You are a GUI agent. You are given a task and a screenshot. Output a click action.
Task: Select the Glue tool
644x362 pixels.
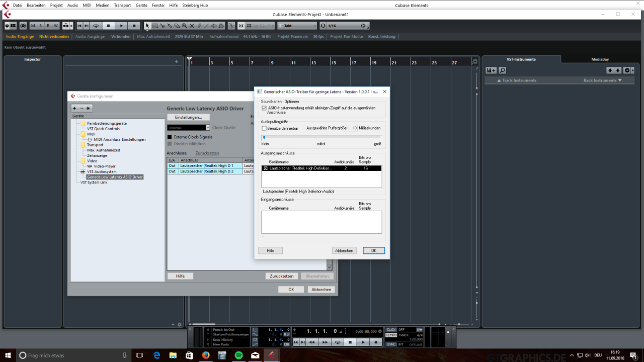coord(170,26)
